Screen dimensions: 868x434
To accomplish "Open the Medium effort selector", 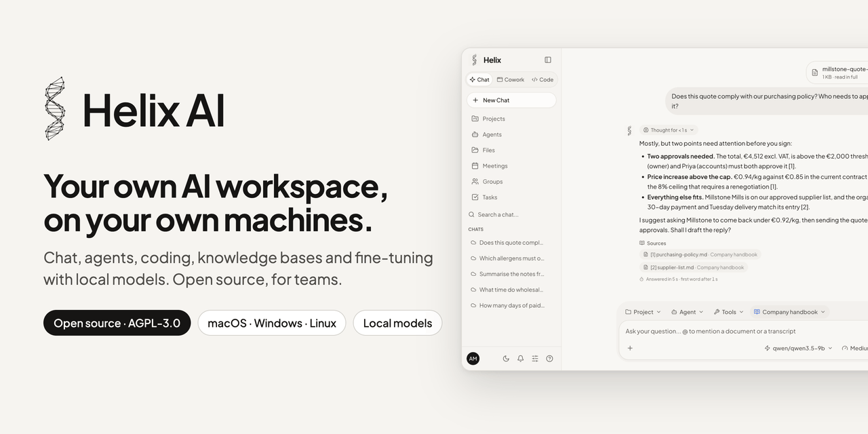I will tap(854, 348).
